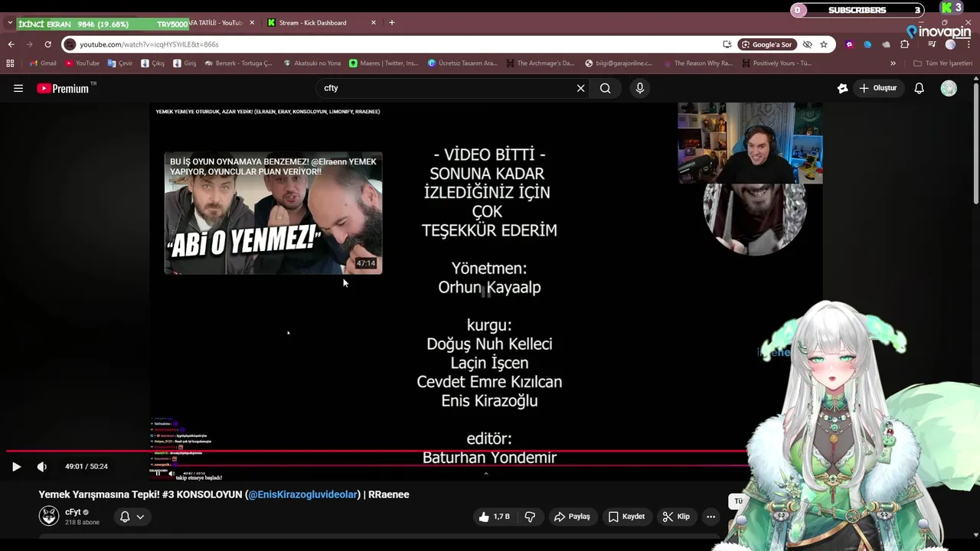The image size is (980, 551).
Task: Open The Reason Why Ra... bookmark
Action: point(697,64)
